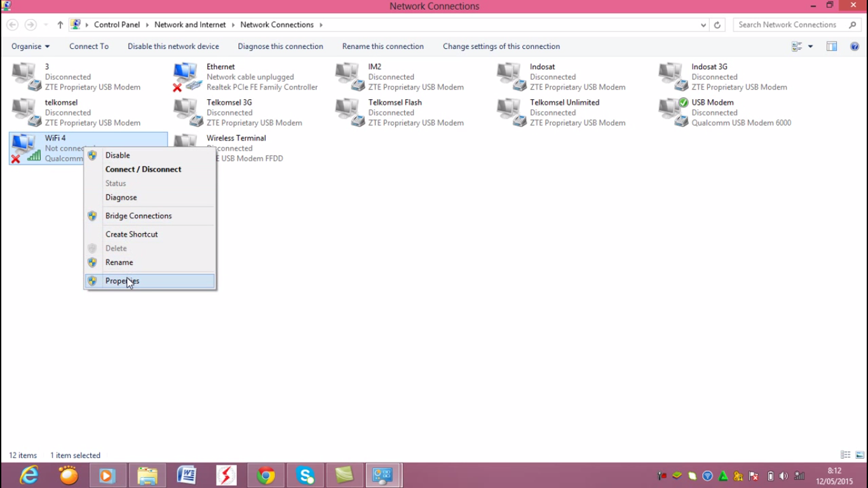
Task: Go up one level with Up arrow
Action: pyautogui.click(x=60, y=25)
